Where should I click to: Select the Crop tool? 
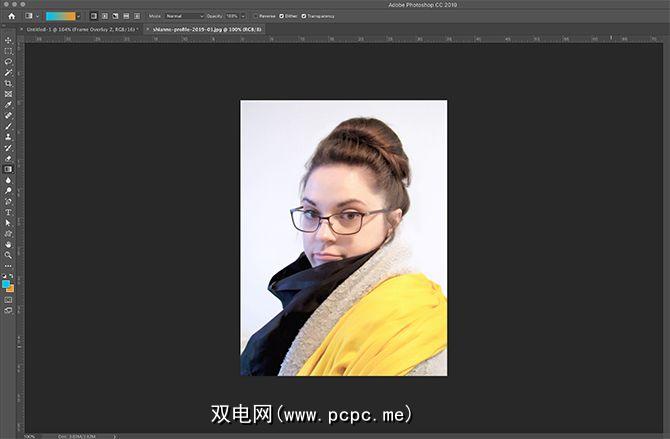point(8,83)
